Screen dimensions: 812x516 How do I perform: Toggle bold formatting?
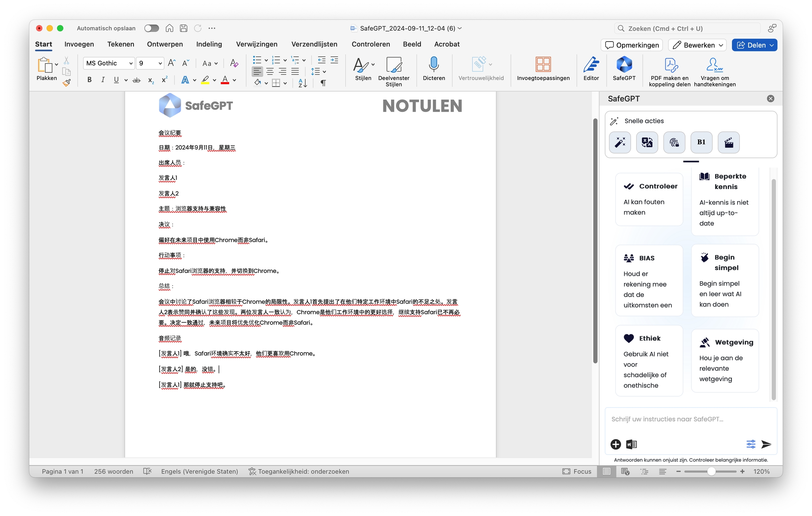coord(90,80)
